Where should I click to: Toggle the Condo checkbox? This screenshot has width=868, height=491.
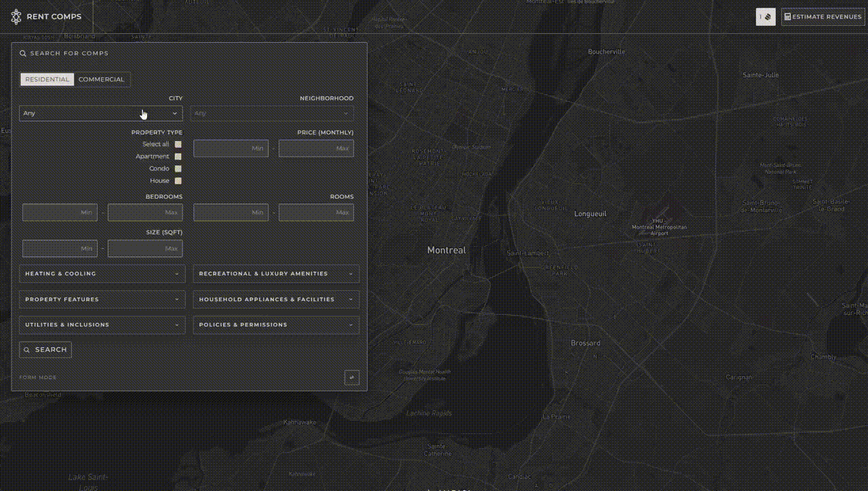178,168
